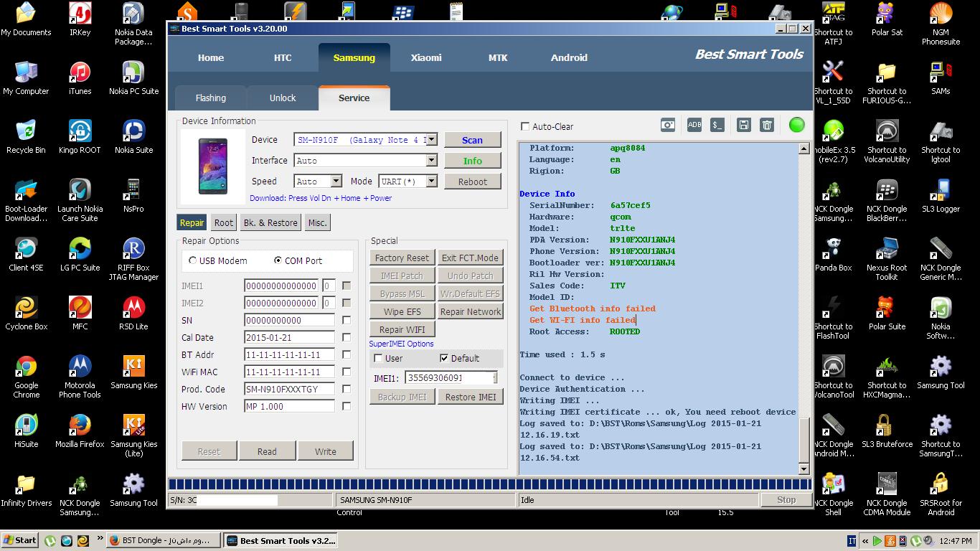The image size is (980, 551).
Task: Open the Infinity Drivers folder icon
Action: pos(27,490)
